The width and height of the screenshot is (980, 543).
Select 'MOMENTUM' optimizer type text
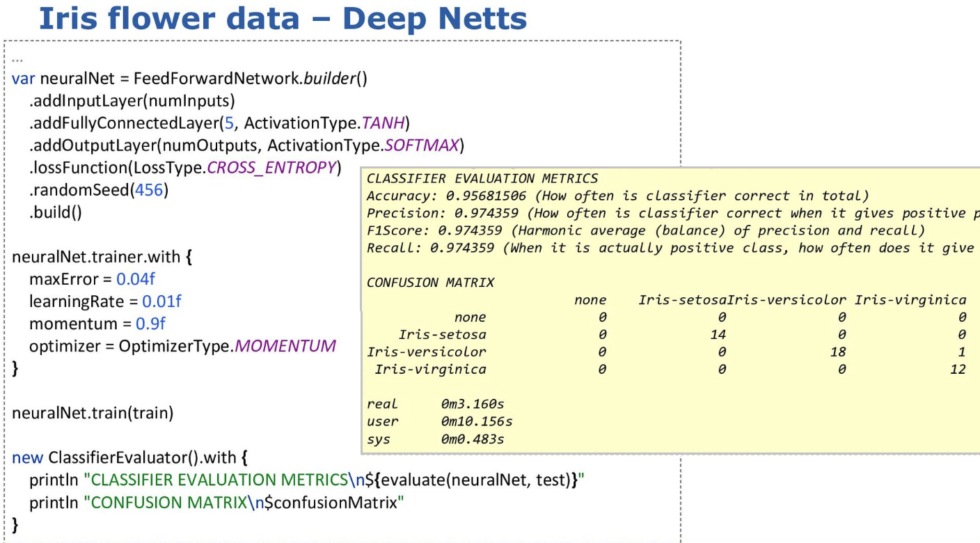point(285,346)
